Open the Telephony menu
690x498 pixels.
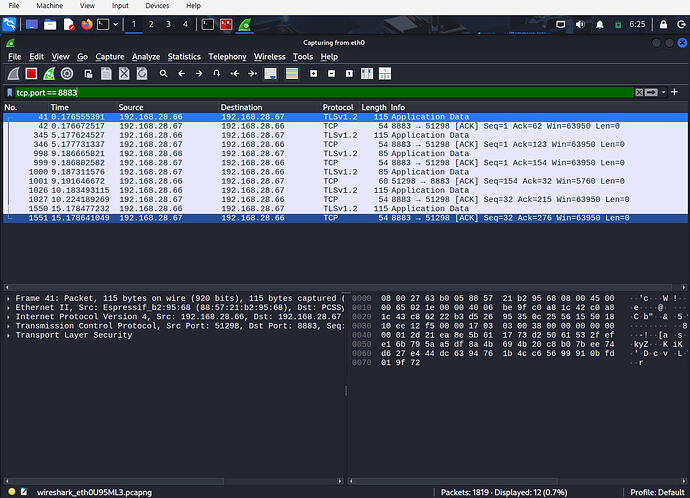click(x=227, y=57)
